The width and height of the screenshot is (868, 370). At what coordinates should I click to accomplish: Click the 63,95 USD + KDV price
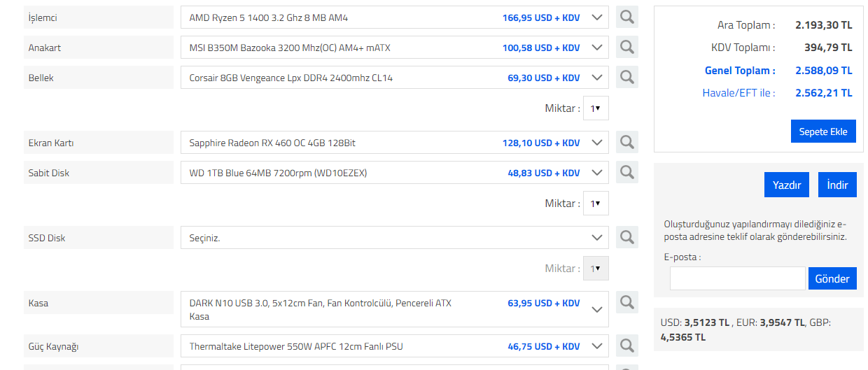pyautogui.click(x=544, y=303)
